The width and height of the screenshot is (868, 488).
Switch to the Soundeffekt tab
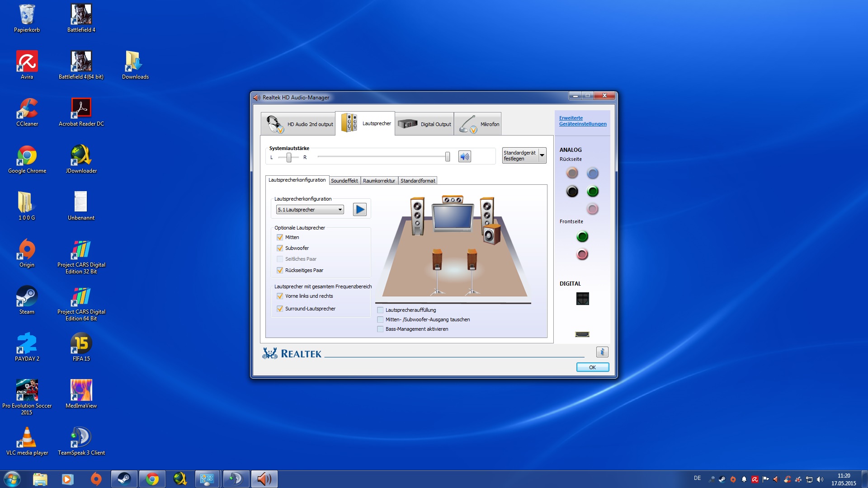point(344,181)
